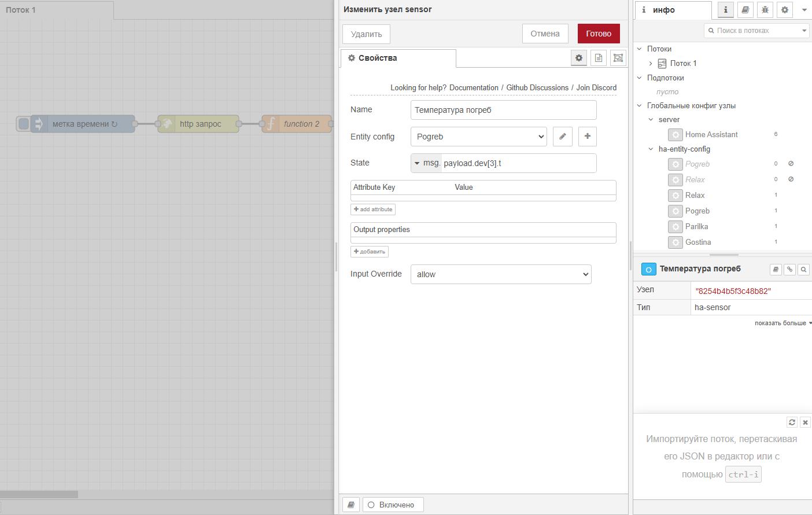Toggle the метка времени inject button

pyautogui.click(x=24, y=124)
